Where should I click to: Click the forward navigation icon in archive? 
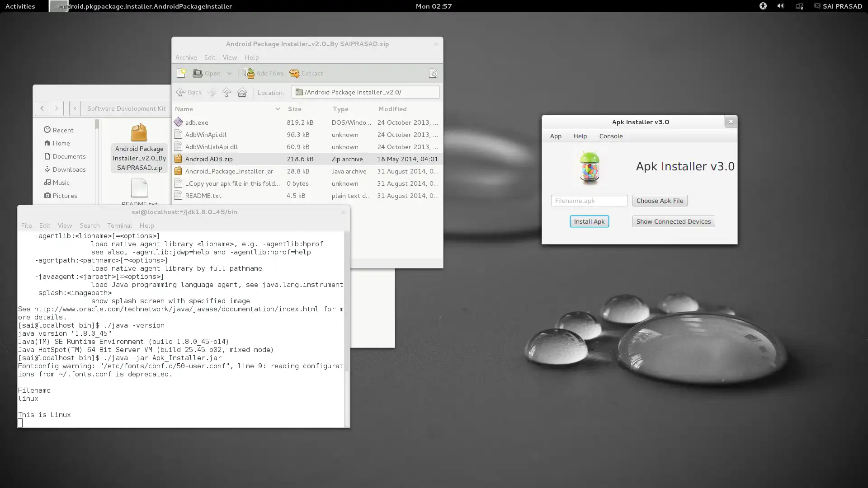[x=212, y=92]
